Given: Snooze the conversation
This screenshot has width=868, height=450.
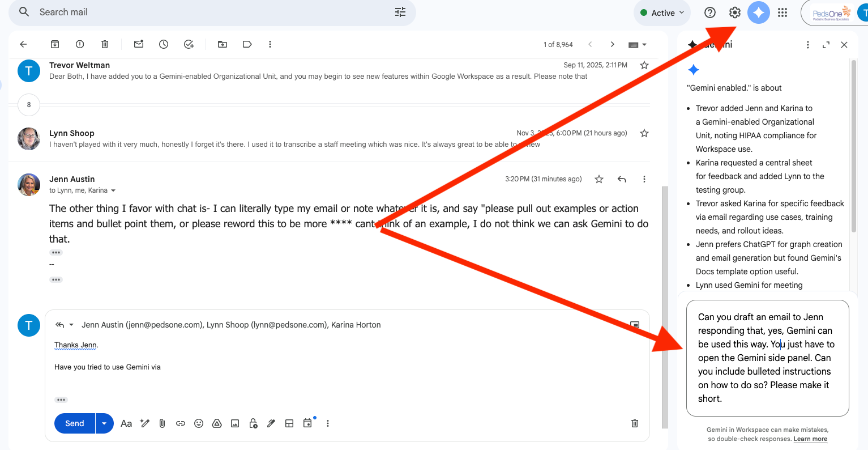Looking at the screenshot, I should coord(164,44).
